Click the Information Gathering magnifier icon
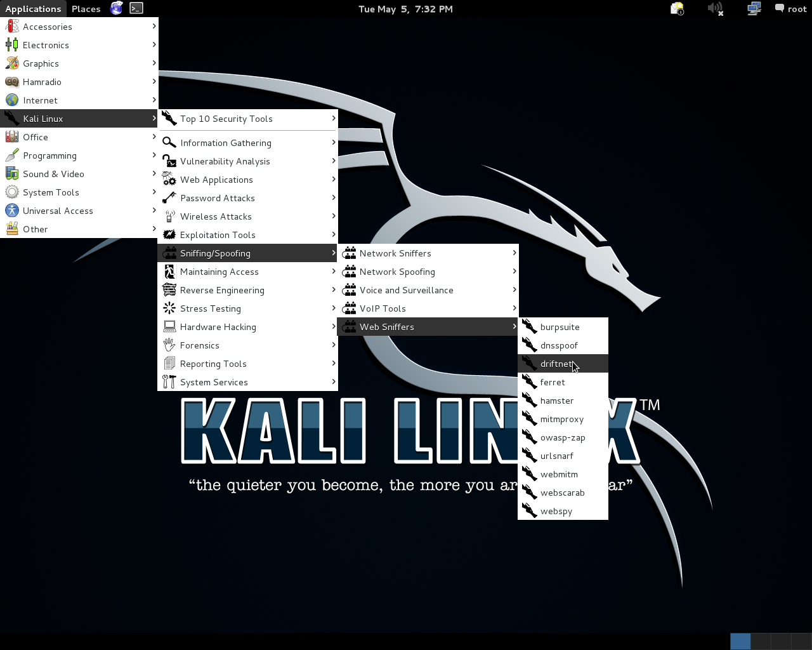 pos(169,143)
